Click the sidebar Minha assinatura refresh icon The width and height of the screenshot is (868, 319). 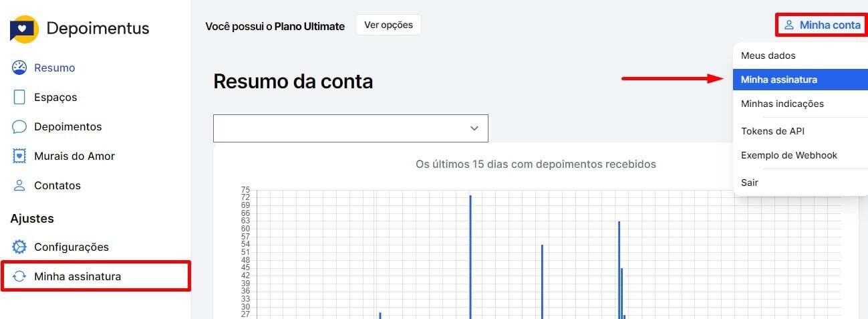click(19, 276)
